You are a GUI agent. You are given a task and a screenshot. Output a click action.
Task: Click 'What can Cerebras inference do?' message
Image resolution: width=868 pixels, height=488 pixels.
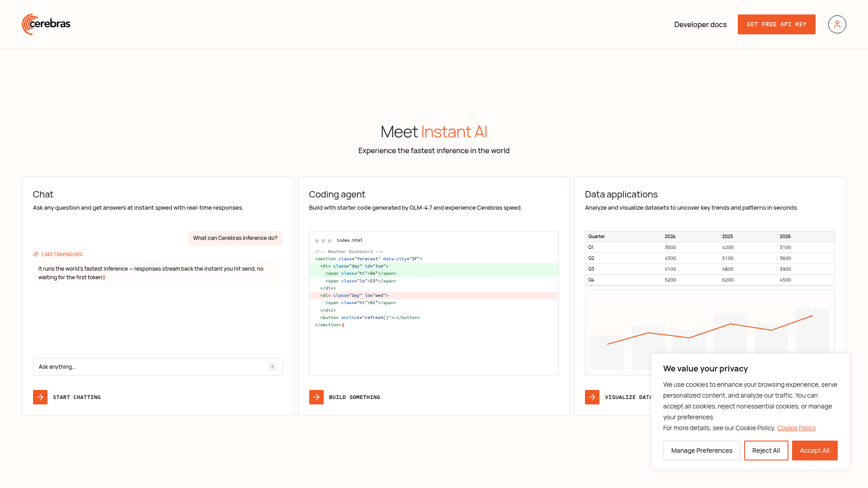click(x=235, y=238)
